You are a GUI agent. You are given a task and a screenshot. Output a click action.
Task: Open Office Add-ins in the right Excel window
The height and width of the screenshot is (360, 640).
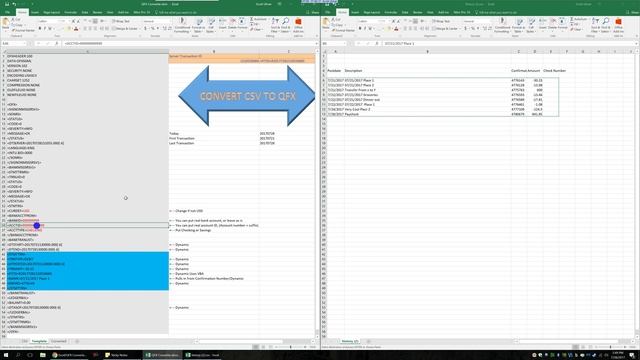click(x=618, y=25)
